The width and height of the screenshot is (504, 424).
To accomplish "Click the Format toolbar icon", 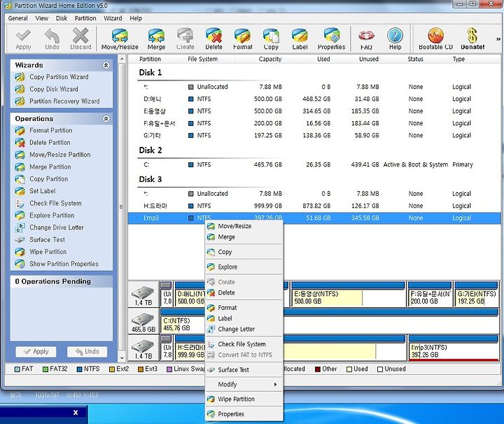I will [x=243, y=39].
